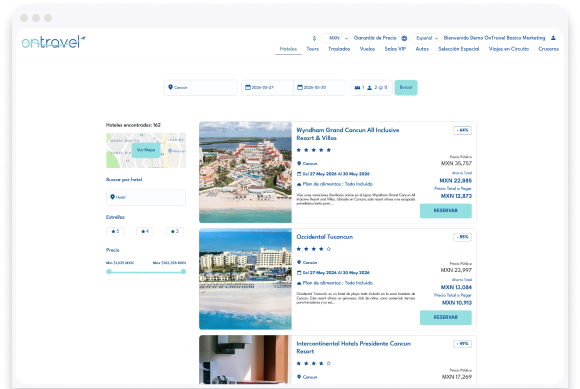580x389 pixels.
Task: Click the user profile icon
Action: 553,38
